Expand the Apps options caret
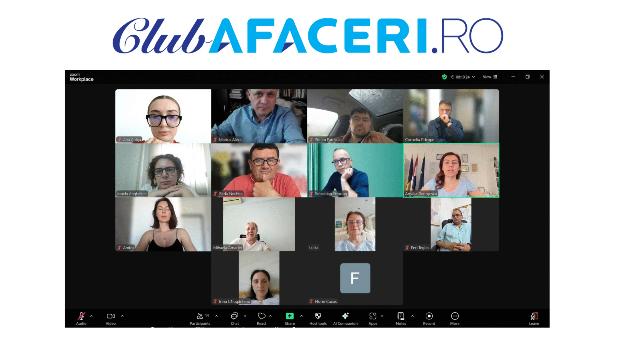 click(x=382, y=316)
